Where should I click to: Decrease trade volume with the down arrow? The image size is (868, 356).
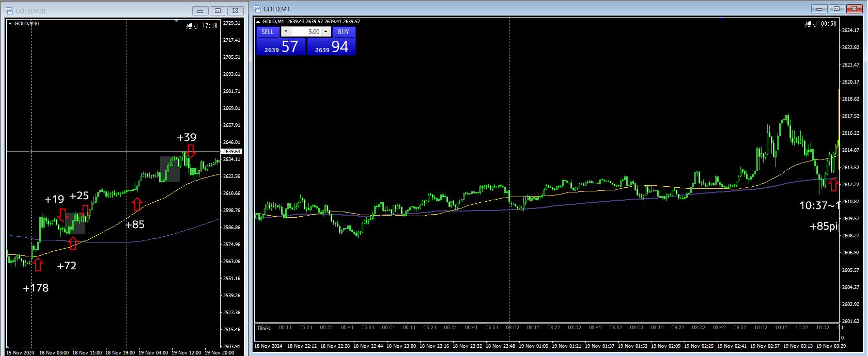click(286, 31)
